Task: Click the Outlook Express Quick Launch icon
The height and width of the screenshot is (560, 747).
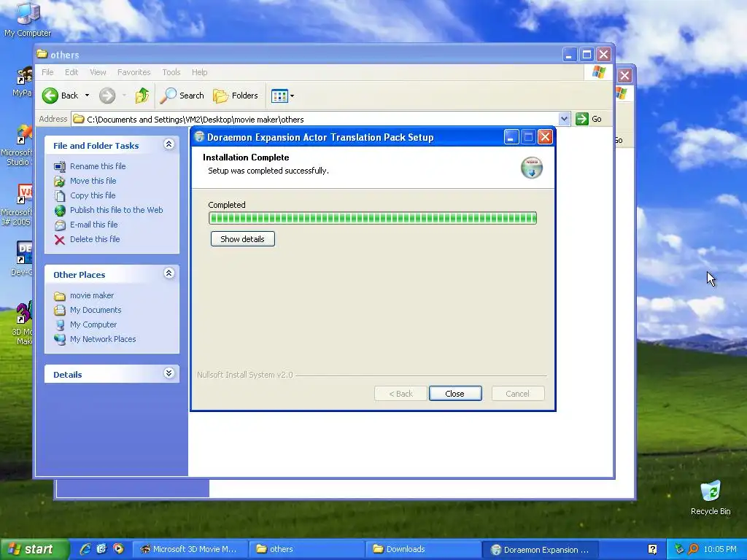Action: pos(101,549)
